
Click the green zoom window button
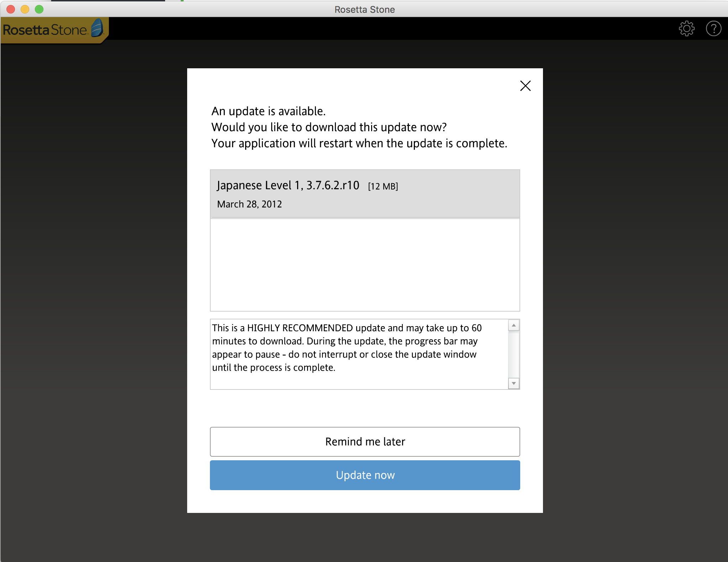click(x=39, y=9)
